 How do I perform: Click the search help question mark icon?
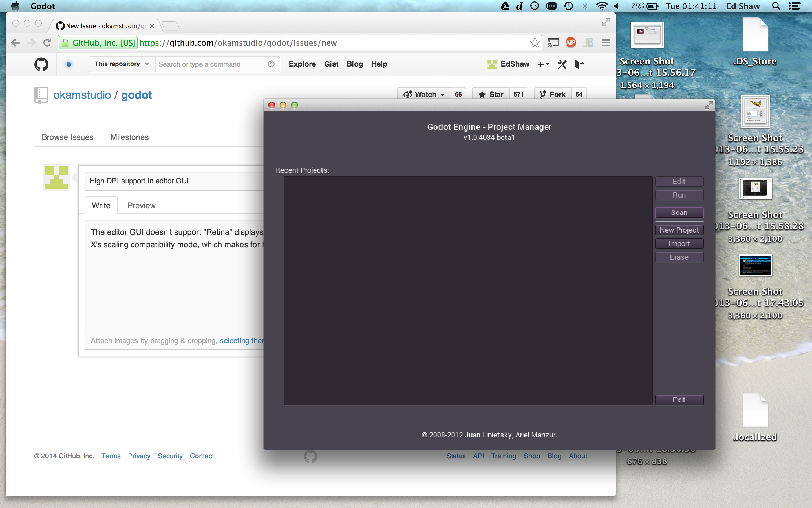[271, 64]
